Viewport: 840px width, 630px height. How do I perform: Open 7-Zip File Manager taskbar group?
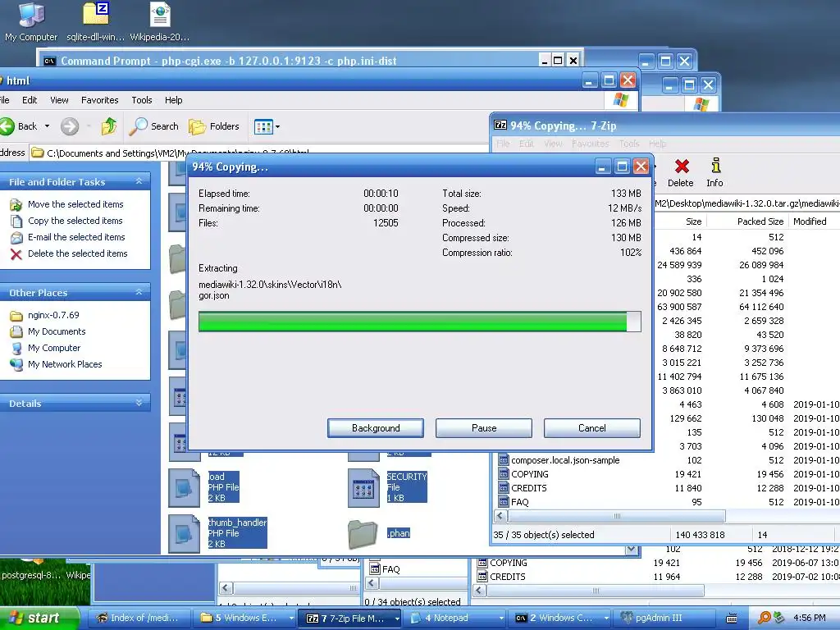351,618
